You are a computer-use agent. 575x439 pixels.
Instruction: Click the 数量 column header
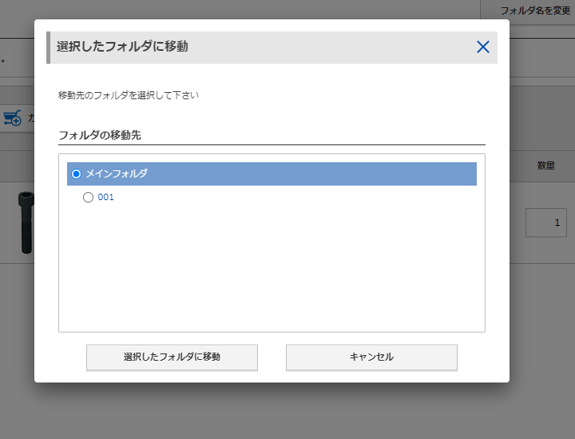tap(546, 166)
